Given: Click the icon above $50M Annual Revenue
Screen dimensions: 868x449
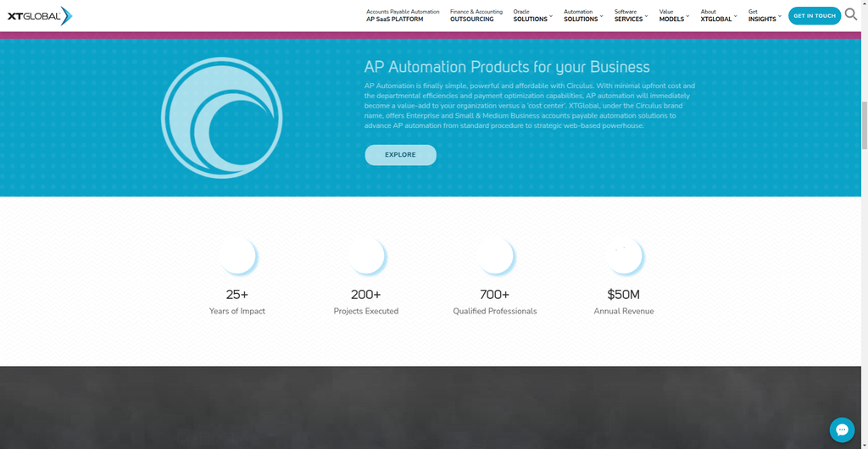Looking at the screenshot, I should pos(624,256).
